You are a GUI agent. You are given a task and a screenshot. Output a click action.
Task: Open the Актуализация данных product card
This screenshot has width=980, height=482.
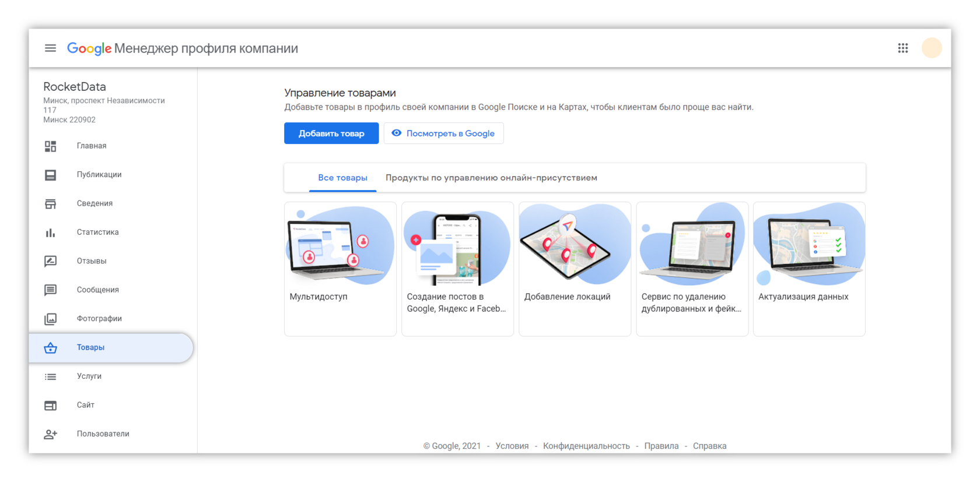[809, 269]
